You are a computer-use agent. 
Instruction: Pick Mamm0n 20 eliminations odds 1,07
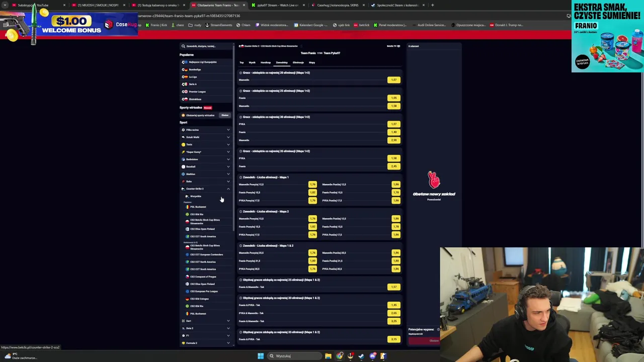[x=394, y=80]
